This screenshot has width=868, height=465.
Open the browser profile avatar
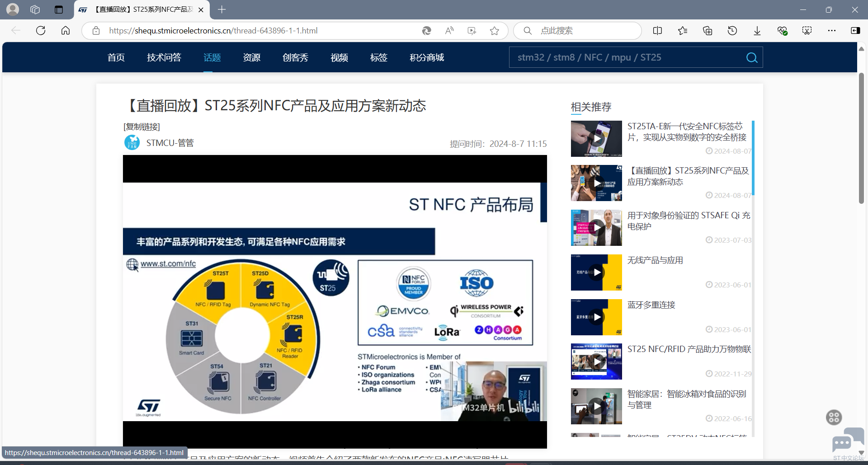click(13, 9)
